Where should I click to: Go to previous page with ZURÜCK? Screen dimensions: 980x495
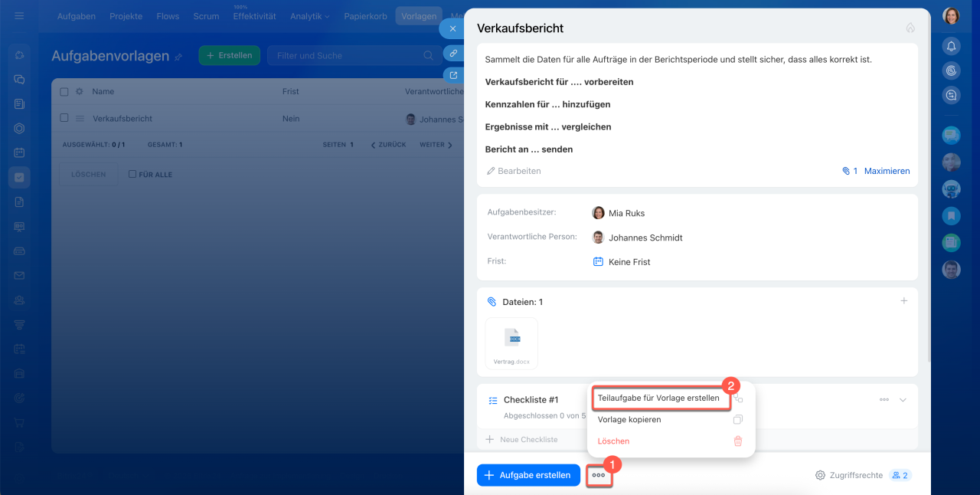(388, 144)
